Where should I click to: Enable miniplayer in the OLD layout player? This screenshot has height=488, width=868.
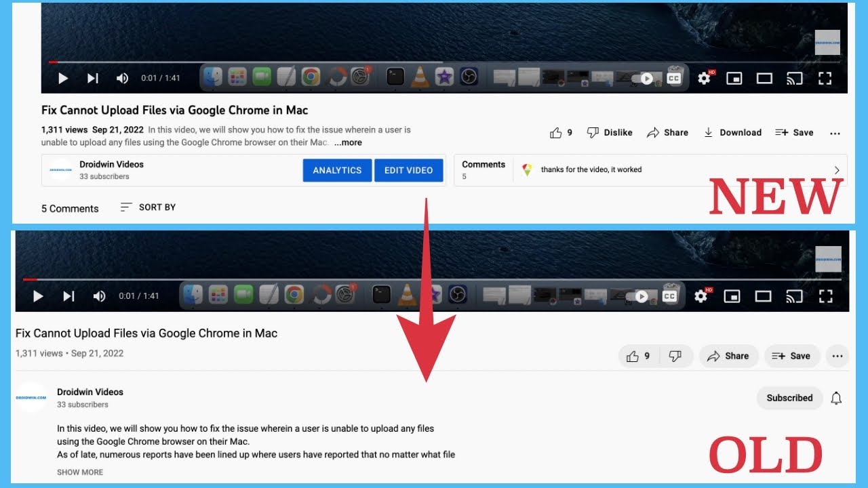[732, 296]
